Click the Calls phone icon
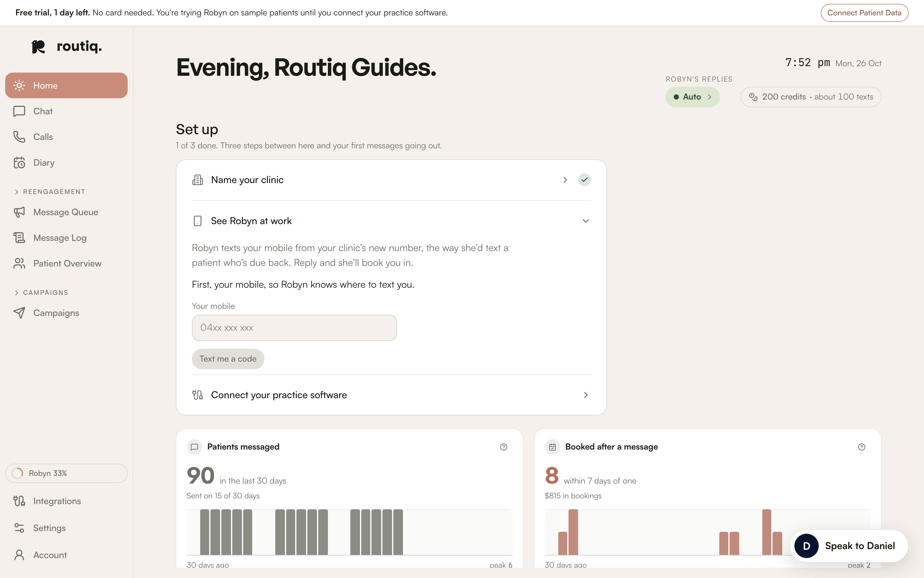The height and width of the screenshot is (578, 924). click(x=19, y=137)
